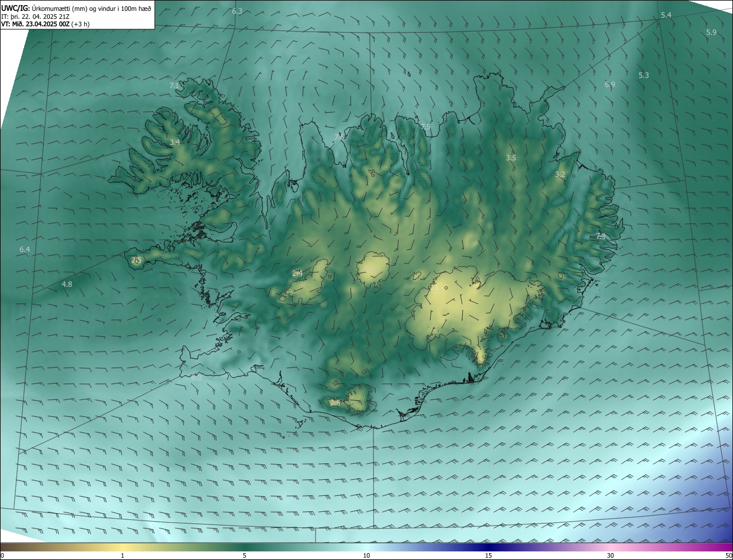Viewport: 733px width, 560px height.
Task: Select the 3.4 value over the Westfjords
Action: pos(175,142)
